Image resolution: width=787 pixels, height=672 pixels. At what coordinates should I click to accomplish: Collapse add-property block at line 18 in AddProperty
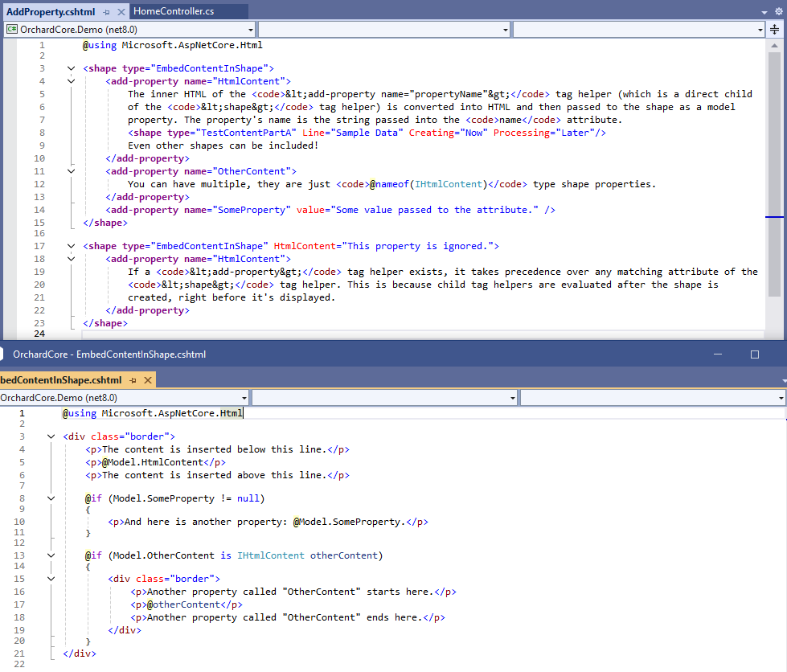tap(72, 259)
